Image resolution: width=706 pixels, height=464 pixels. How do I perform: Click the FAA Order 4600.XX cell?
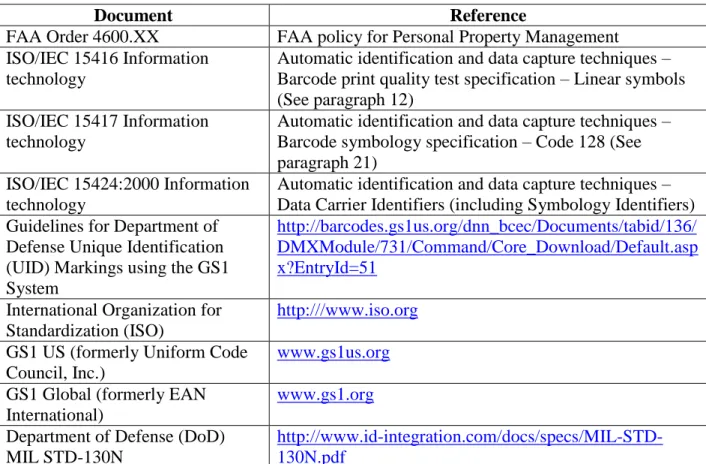pyautogui.click(x=134, y=36)
